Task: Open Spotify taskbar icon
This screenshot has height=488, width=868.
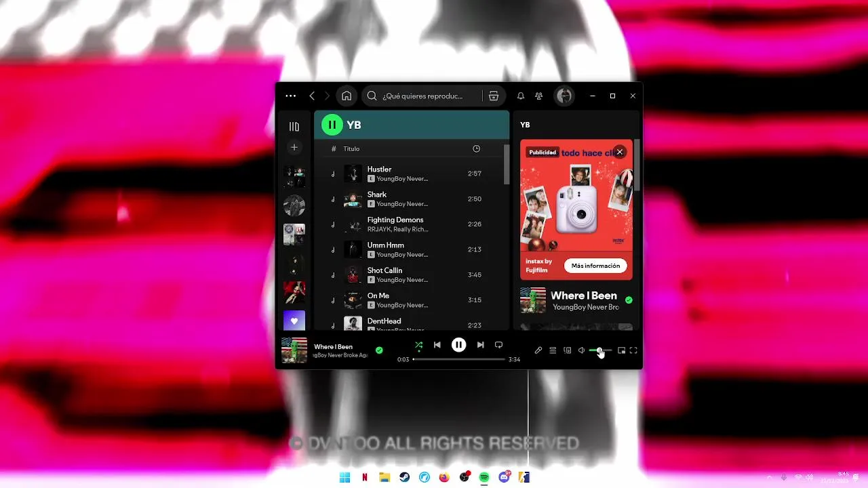Action: pyautogui.click(x=484, y=477)
